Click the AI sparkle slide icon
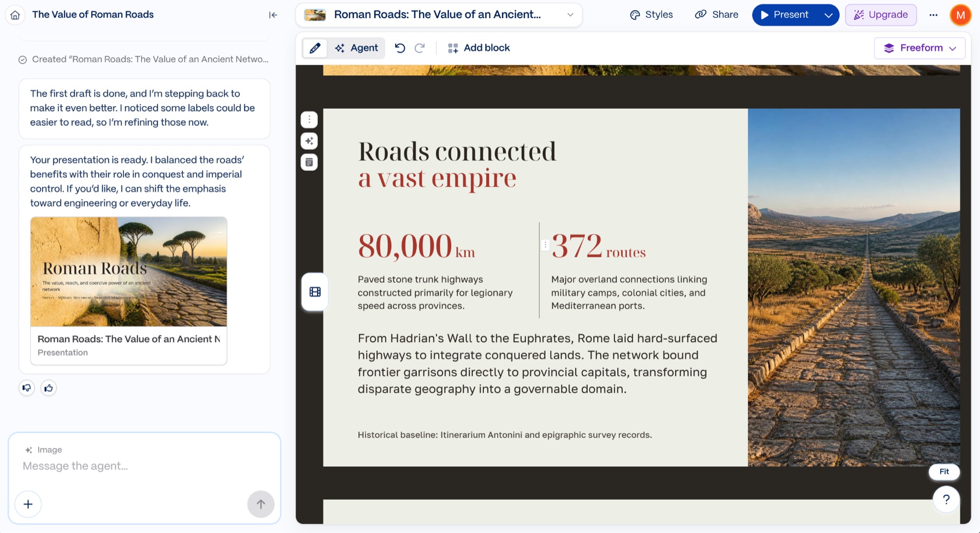Image resolution: width=980 pixels, height=533 pixels. pyautogui.click(x=309, y=141)
